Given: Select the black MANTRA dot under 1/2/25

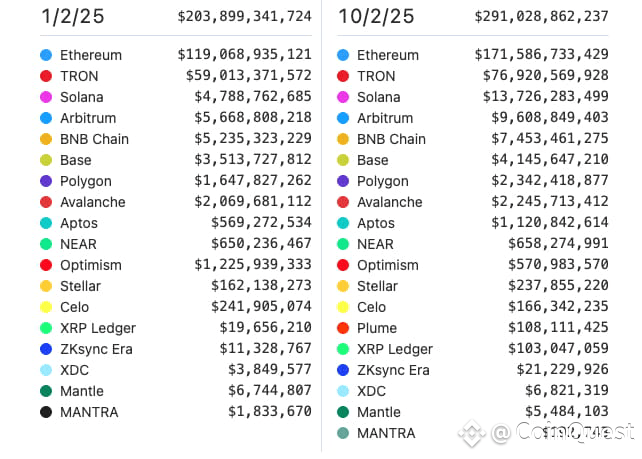Looking at the screenshot, I should (x=46, y=412).
